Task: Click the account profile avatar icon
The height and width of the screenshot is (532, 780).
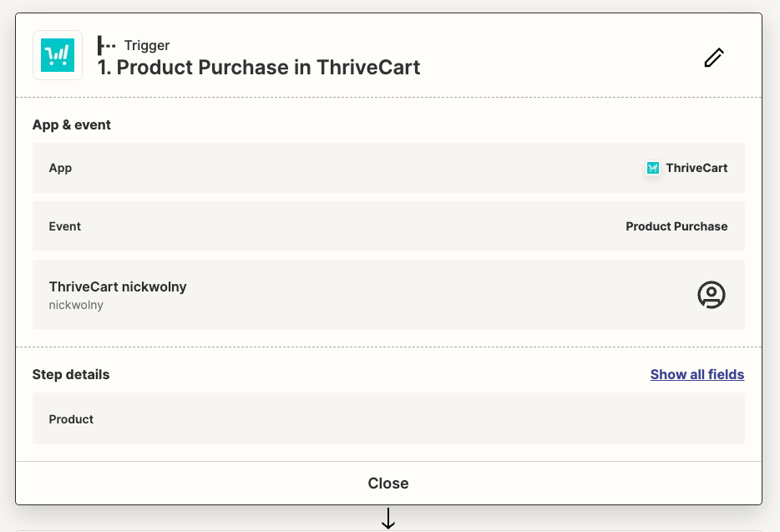Action: pos(711,295)
